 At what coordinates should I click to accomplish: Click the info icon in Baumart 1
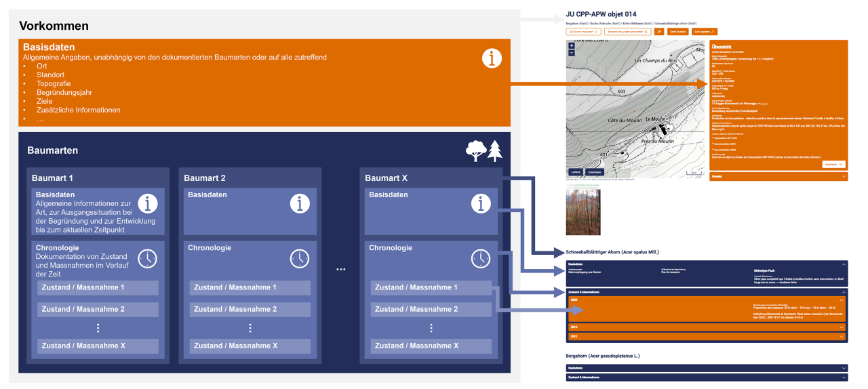pos(148,203)
